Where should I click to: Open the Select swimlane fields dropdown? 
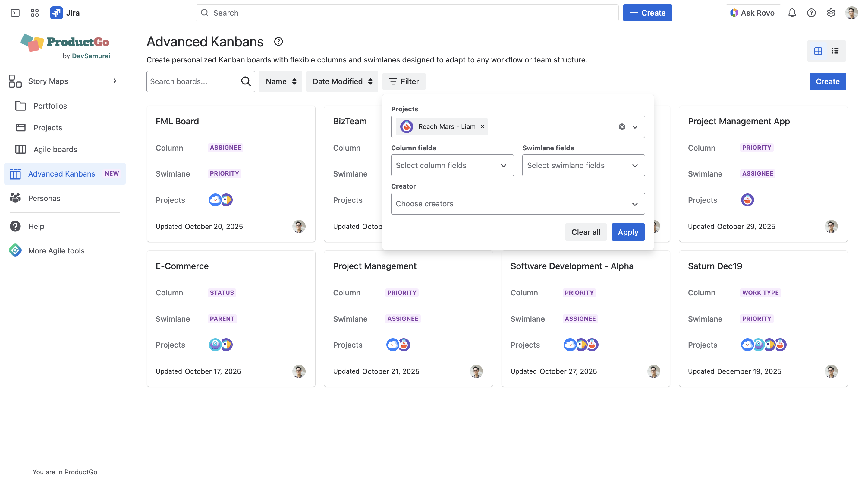[x=583, y=165]
